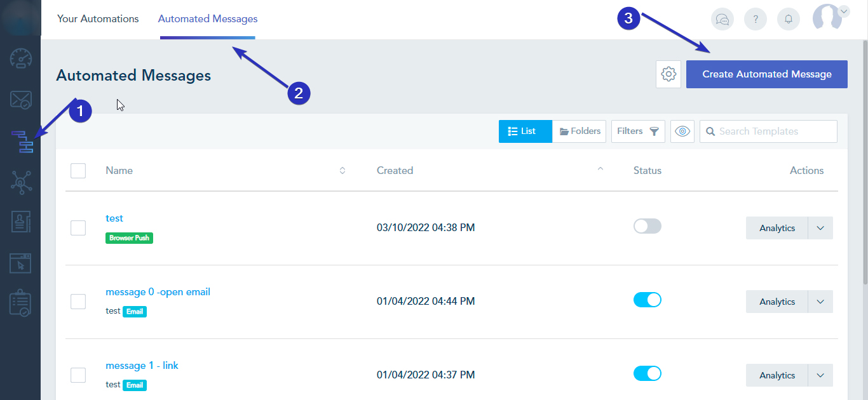Enable the status toggle for test message
The height and width of the screenshot is (400, 868).
coord(647,226)
